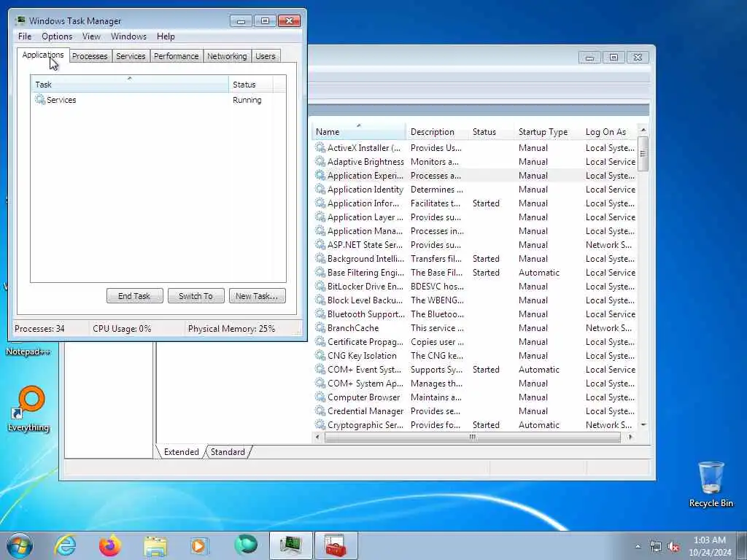Launch Internet Explorer from taskbar

(65, 545)
